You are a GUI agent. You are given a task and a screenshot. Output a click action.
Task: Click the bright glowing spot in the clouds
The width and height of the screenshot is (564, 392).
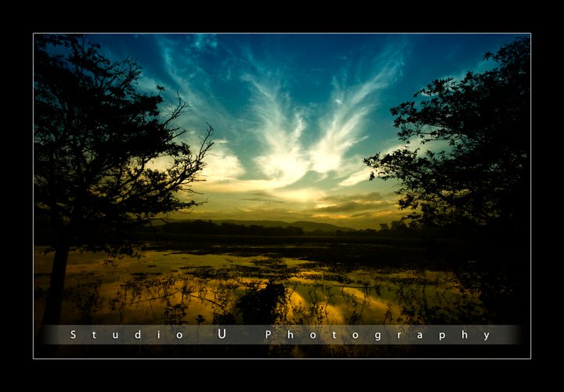click(284, 166)
